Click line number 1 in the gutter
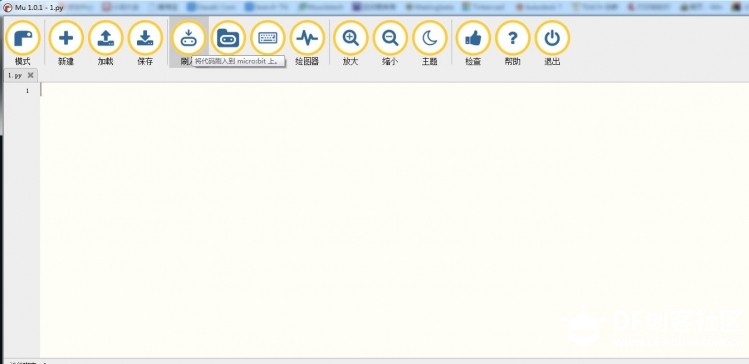 click(x=28, y=91)
